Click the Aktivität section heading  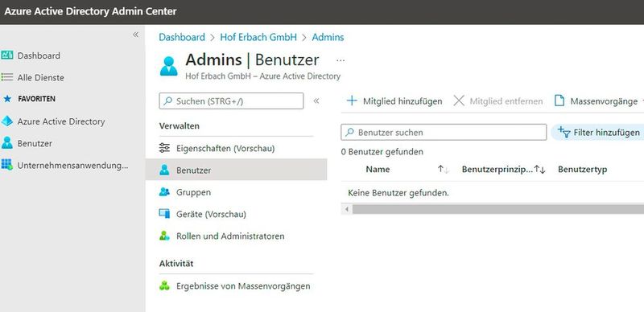pyautogui.click(x=176, y=264)
